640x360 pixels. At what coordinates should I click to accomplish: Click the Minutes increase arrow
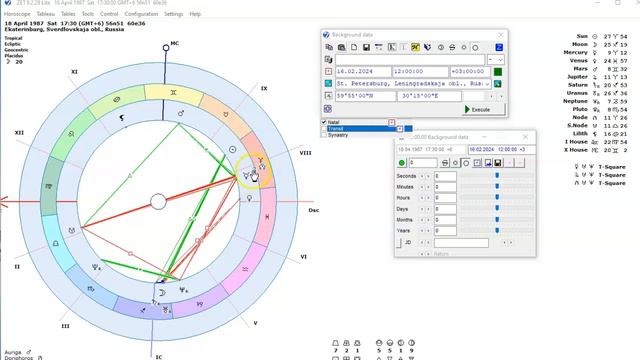(428, 187)
